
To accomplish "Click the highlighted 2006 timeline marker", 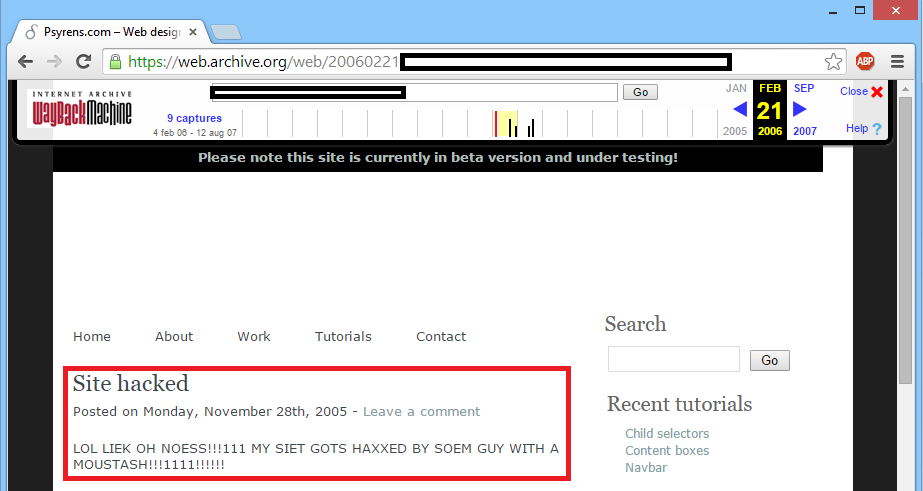I will pyautogui.click(x=505, y=124).
